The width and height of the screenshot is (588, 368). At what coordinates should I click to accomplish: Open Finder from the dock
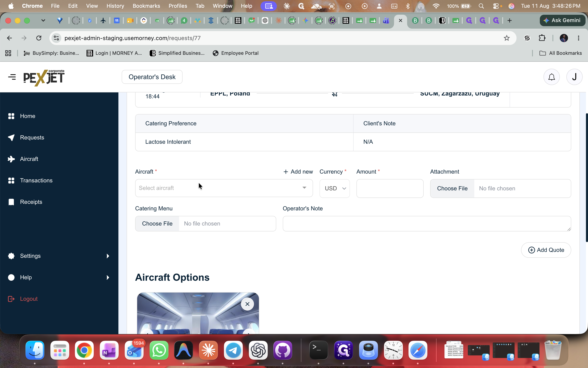[x=35, y=350]
